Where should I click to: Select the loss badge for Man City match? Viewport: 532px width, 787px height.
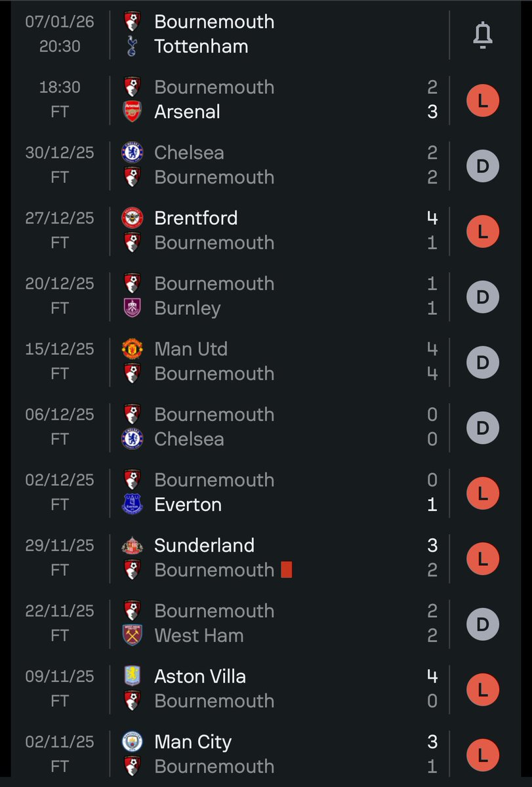[483, 755]
